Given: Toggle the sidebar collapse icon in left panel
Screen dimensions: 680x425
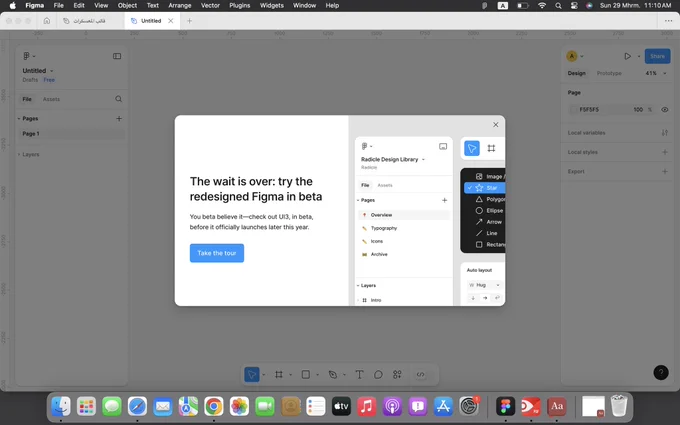Looking at the screenshot, I should click(117, 56).
